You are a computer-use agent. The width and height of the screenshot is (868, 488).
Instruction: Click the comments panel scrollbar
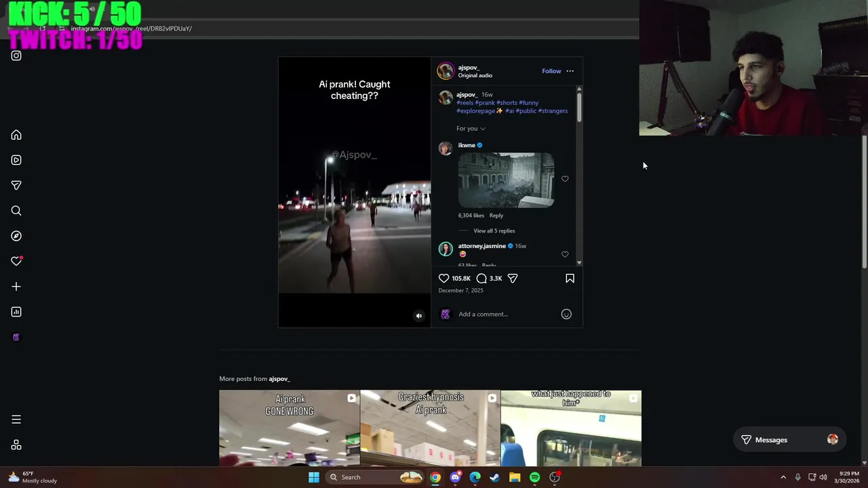579,107
